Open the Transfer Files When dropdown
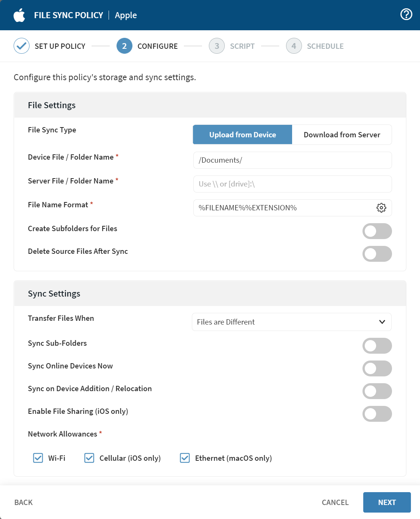The image size is (420, 519). [292, 322]
